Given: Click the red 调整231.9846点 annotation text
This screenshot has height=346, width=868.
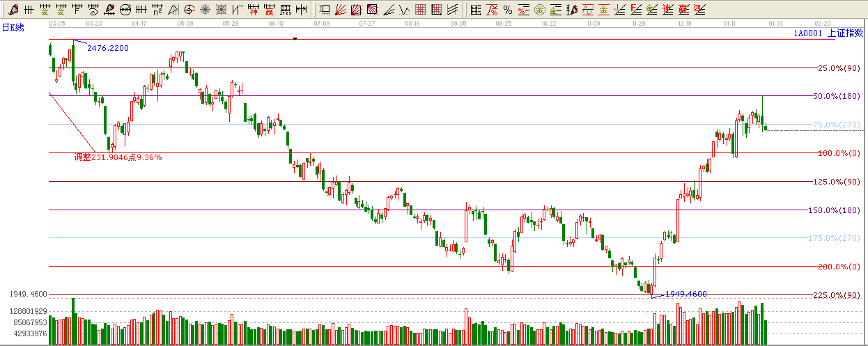Looking at the screenshot, I should [118, 157].
